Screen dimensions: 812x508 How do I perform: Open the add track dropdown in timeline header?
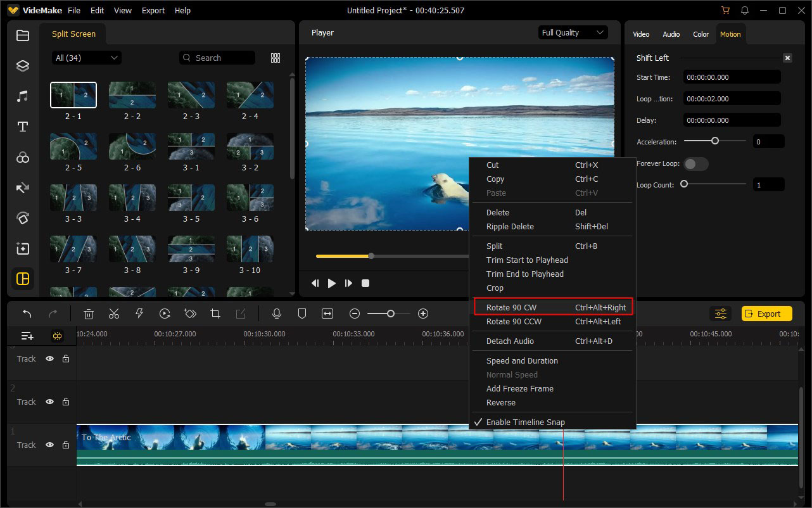point(27,336)
